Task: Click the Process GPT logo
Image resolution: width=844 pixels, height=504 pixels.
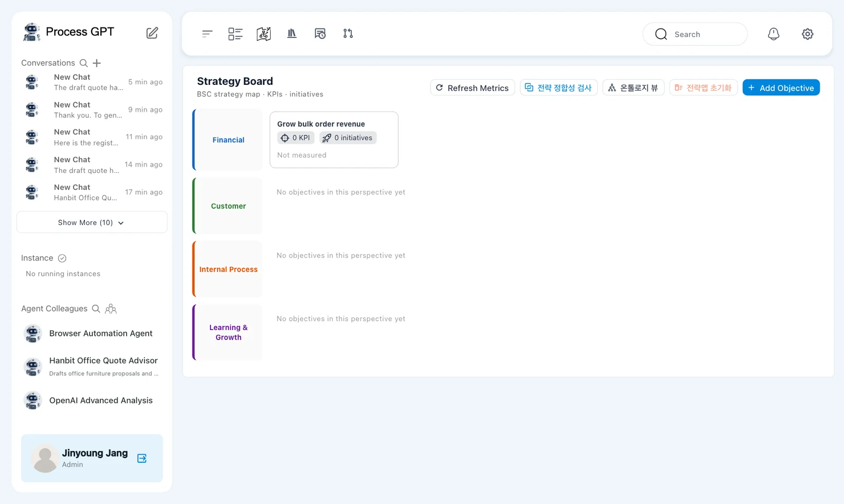Action: (69, 32)
